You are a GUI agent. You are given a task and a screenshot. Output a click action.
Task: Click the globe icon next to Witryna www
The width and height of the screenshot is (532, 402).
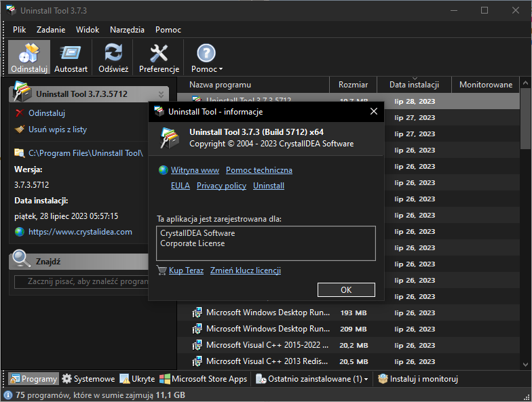click(163, 170)
